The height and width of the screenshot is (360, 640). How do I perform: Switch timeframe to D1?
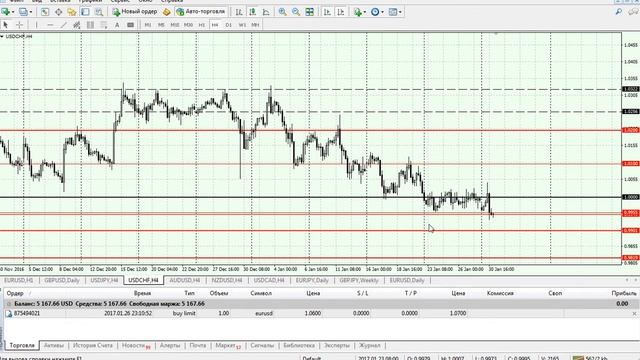tap(229, 25)
